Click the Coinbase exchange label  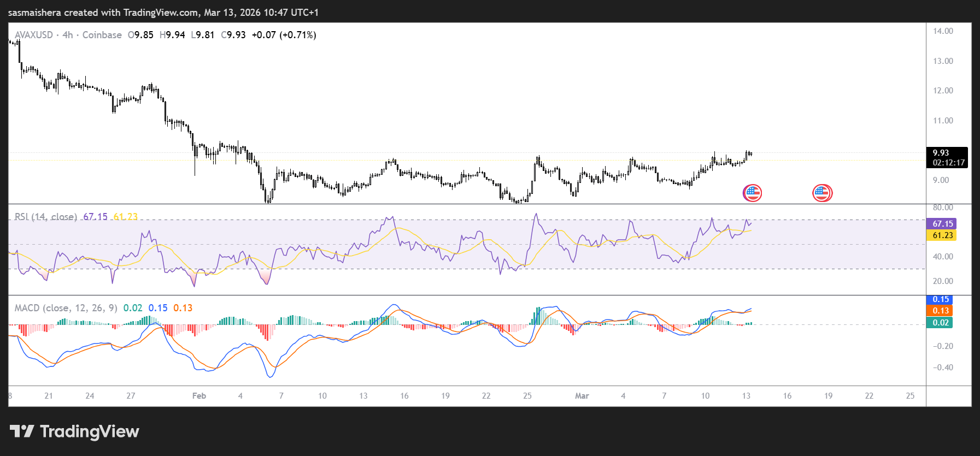coord(102,35)
